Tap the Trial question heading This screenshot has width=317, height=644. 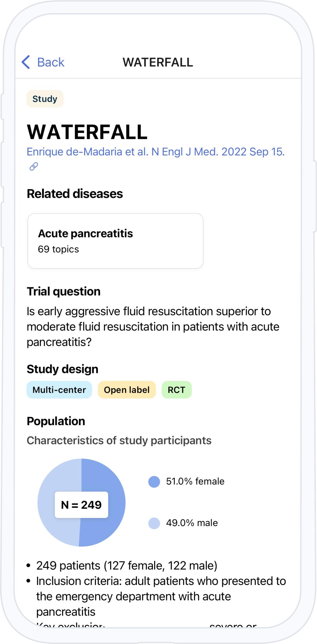[x=64, y=291]
